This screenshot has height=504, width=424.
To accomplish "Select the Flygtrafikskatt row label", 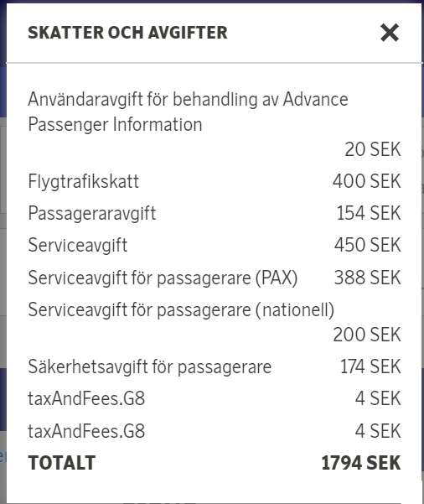I will coord(84,181).
